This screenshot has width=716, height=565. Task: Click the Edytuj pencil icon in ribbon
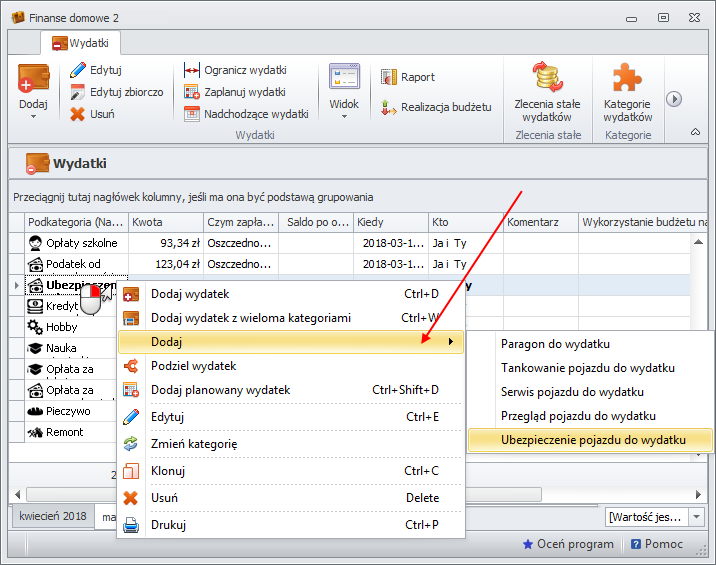[78, 70]
